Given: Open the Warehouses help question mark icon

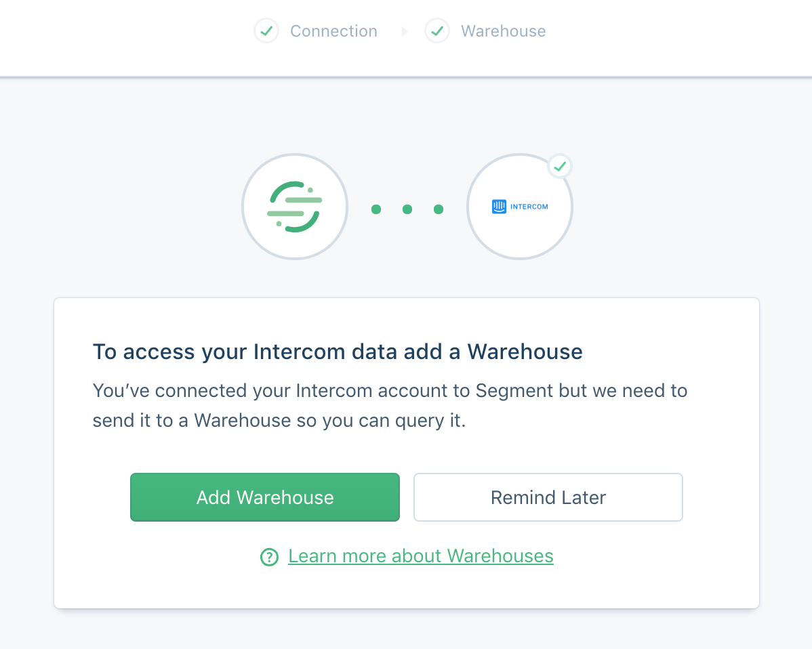Looking at the screenshot, I should point(269,556).
